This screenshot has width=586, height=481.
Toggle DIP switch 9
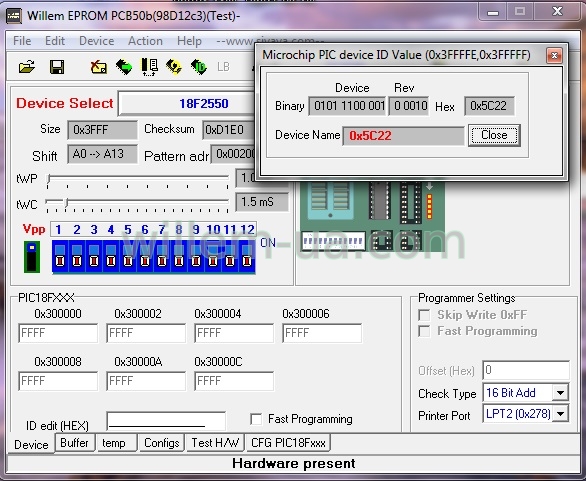click(x=196, y=256)
